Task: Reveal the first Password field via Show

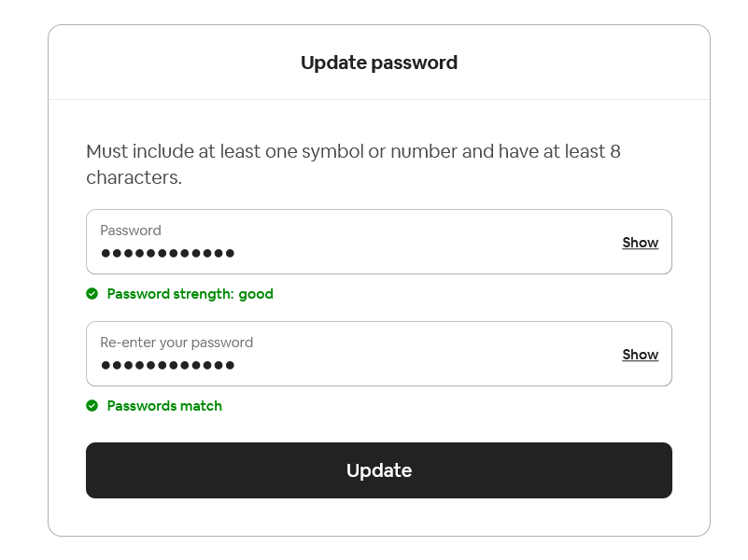Action: (x=641, y=242)
